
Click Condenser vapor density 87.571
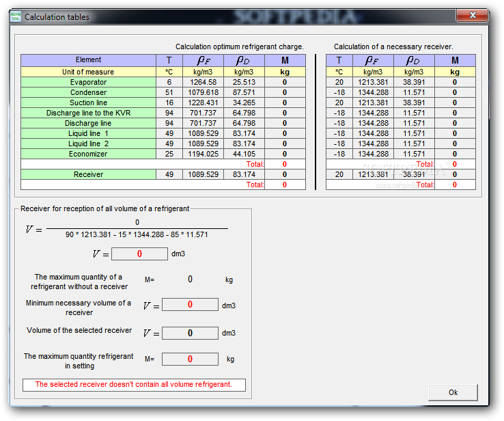coord(244,92)
